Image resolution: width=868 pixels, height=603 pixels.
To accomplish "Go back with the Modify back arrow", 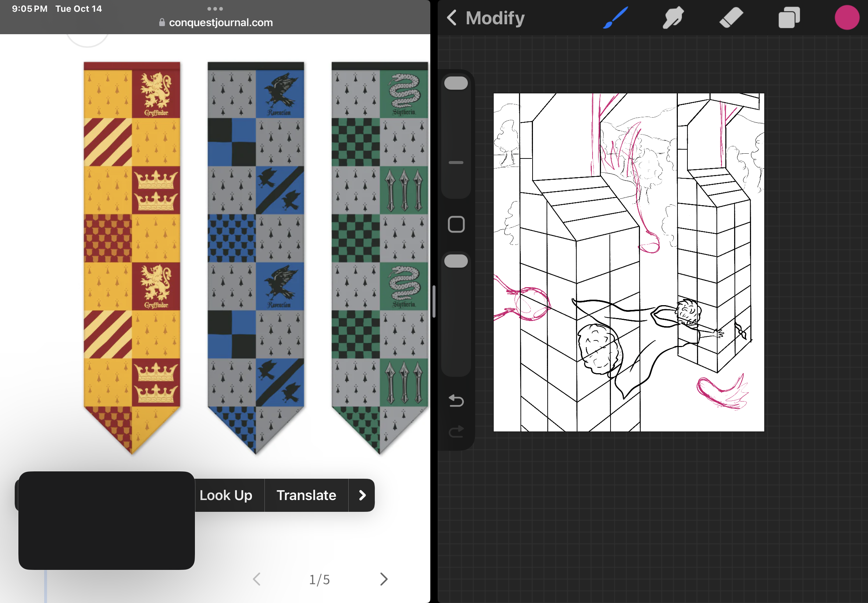I will (x=452, y=18).
